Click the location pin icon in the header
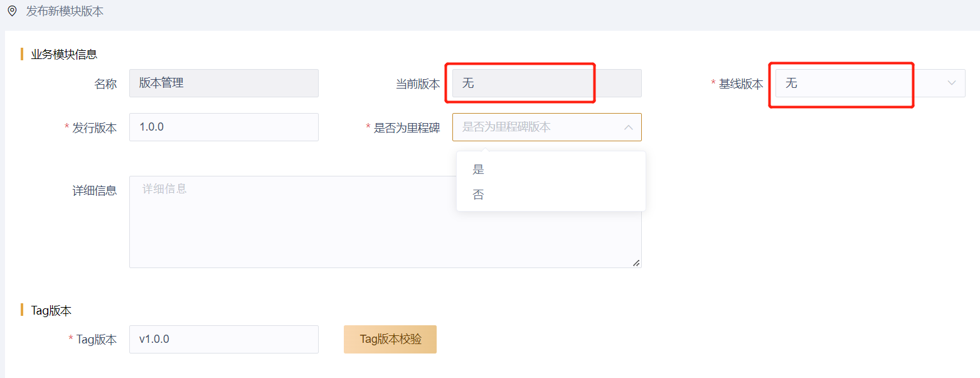Image resolution: width=980 pixels, height=378 pixels. pyautogui.click(x=12, y=11)
